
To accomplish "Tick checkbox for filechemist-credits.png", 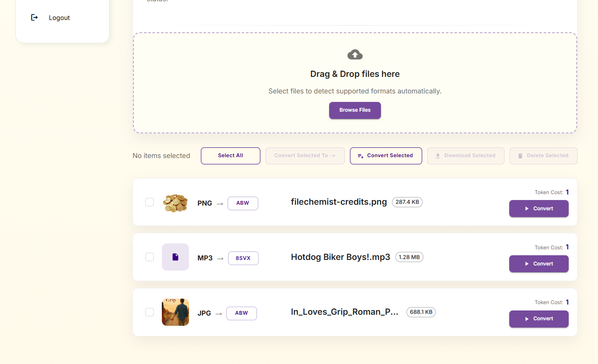I will click(149, 202).
